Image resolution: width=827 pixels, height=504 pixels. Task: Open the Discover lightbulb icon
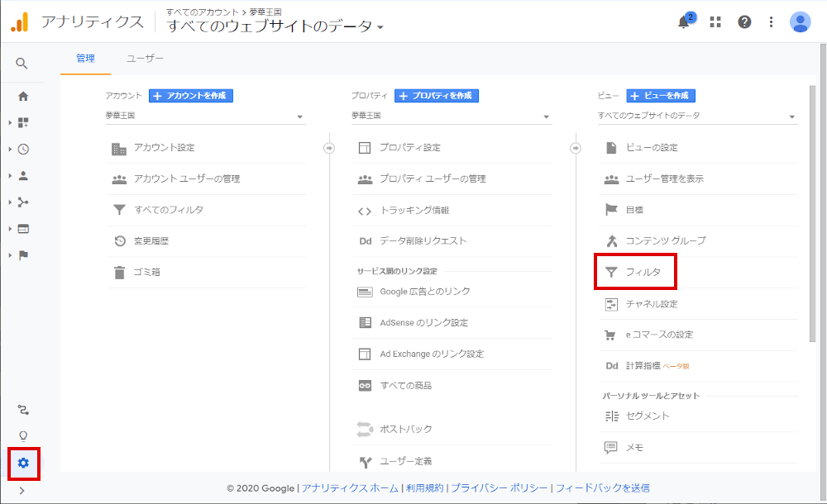click(23, 436)
